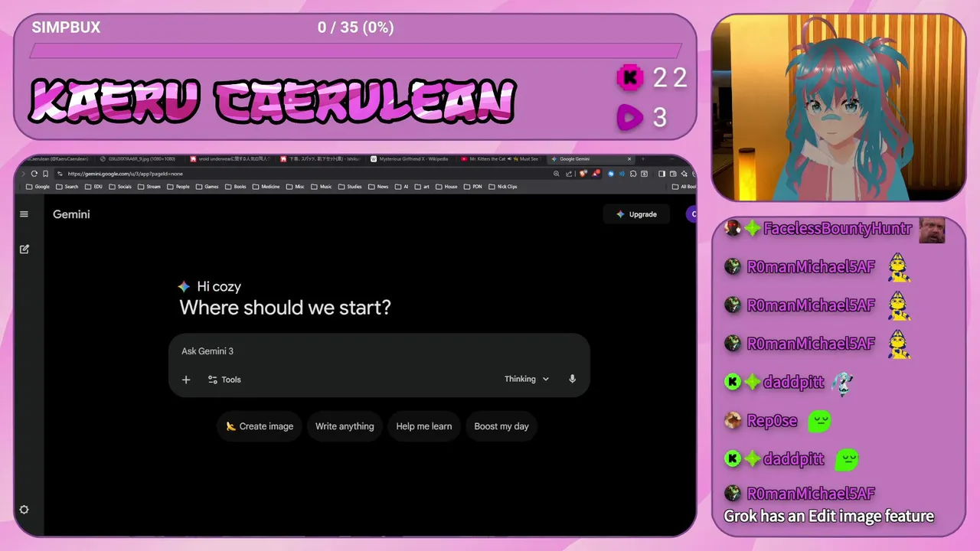Click the zoom magnifier icon in address bar

click(557, 174)
